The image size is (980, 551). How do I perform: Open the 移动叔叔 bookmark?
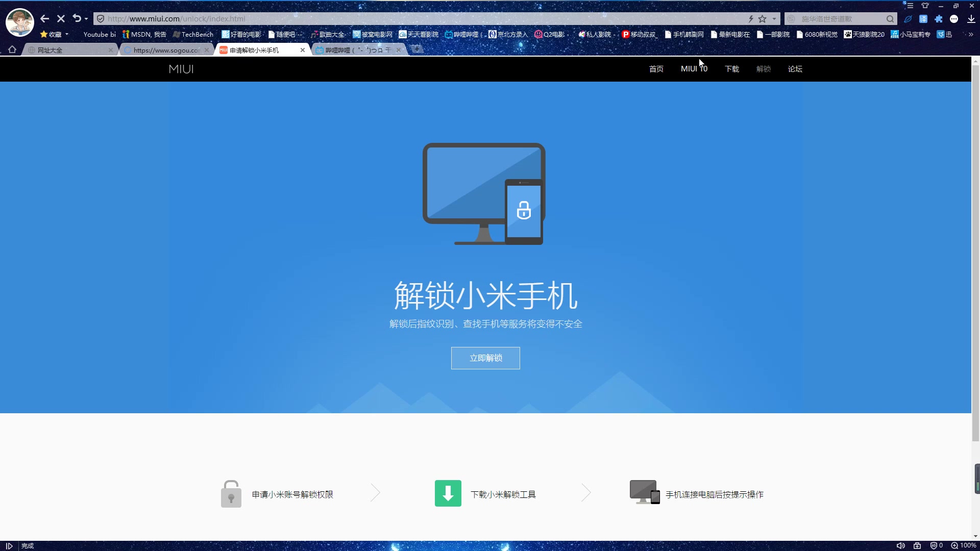click(x=639, y=34)
